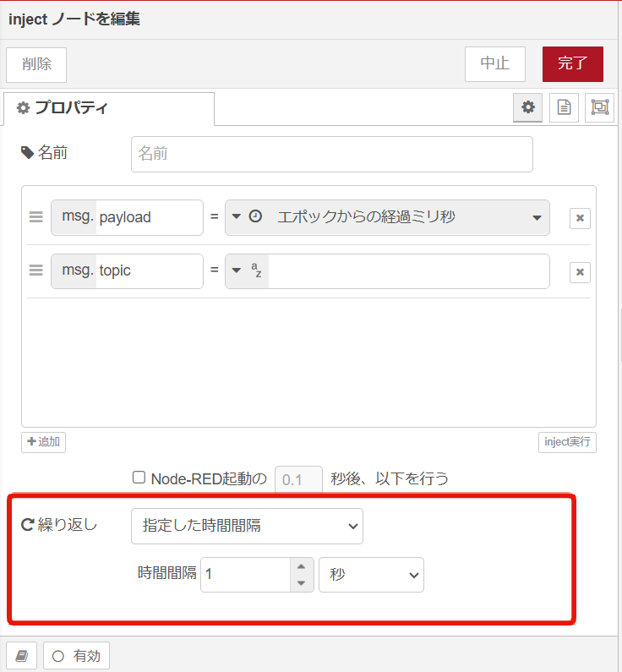Screen dimensions: 622x672
Task: Focus the 名前 name input field
Action: (332, 155)
